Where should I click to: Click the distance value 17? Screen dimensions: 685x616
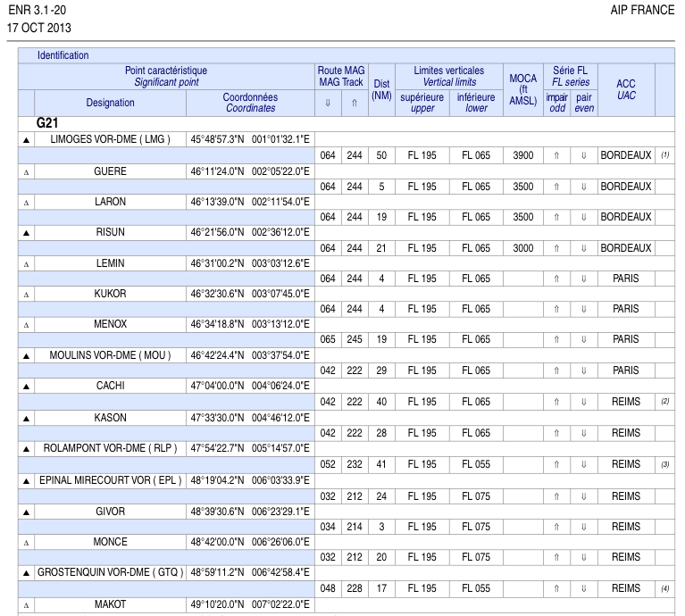[381, 588]
